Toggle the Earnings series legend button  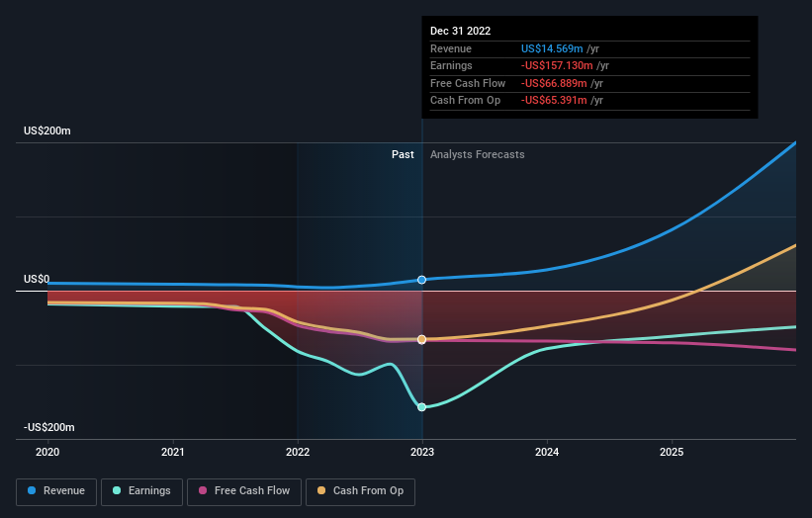click(141, 491)
